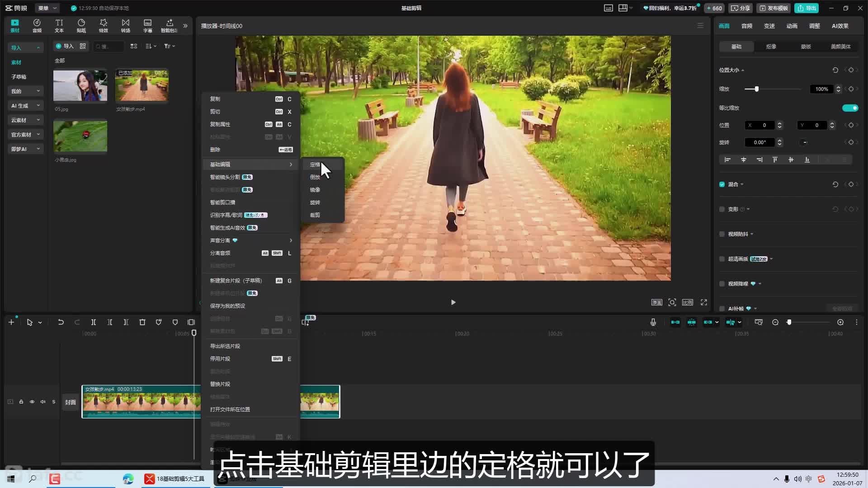The image size is (868, 488).
Task: Open the 菜单 dropdown in title bar
Action: click(47, 8)
